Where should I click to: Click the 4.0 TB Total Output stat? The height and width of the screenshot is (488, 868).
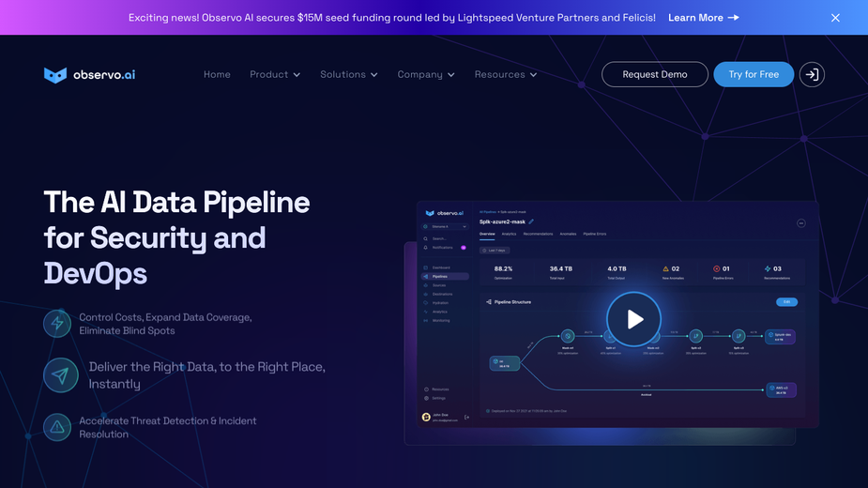tap(617, 272)
